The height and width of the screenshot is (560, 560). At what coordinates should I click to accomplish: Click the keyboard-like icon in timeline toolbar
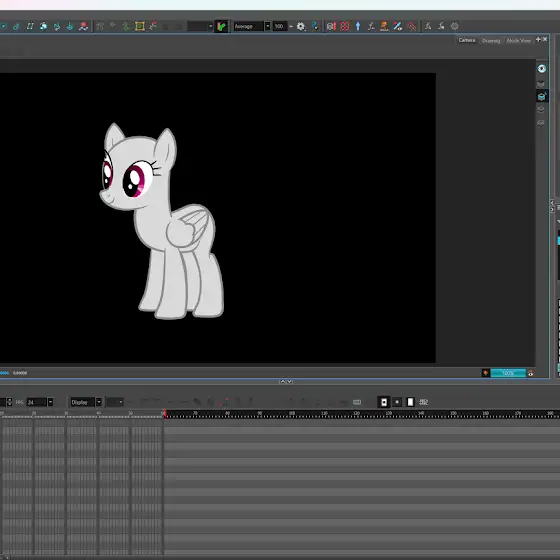click(357, 402)
